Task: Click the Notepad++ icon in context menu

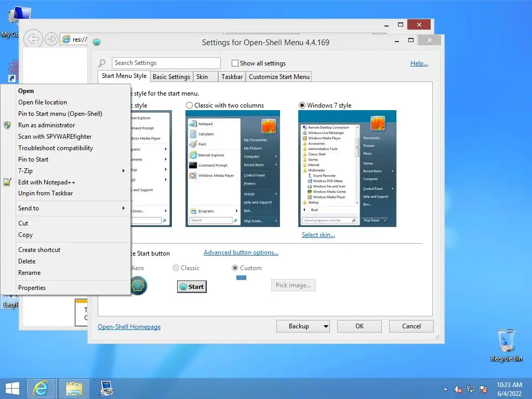Action: (x=7, y=182)
